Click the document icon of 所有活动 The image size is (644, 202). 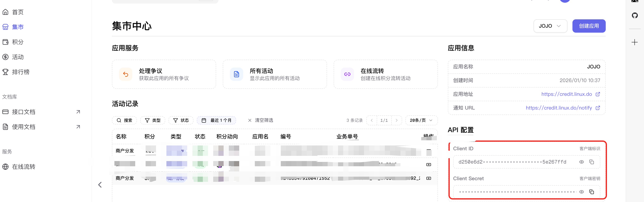click(236, 74)
